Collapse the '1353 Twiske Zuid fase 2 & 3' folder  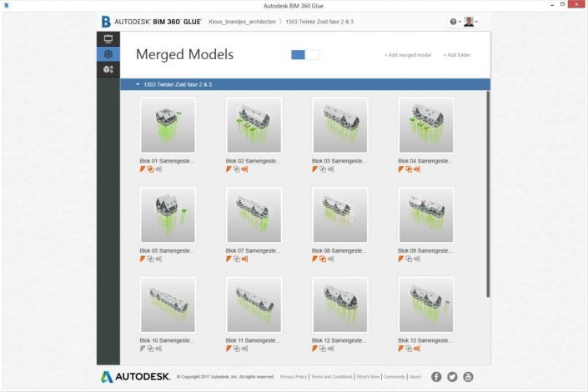point(138,84)
